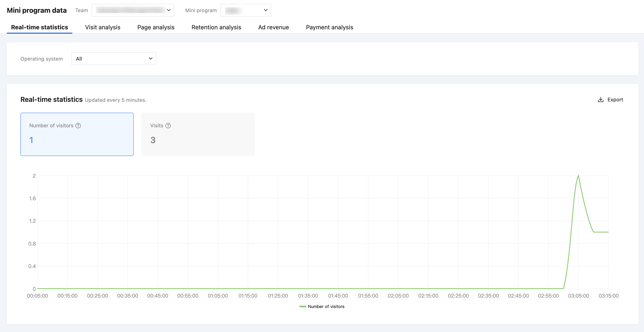Go to the Ad revenue tab

pyautogui.click(x=274, y=27)
